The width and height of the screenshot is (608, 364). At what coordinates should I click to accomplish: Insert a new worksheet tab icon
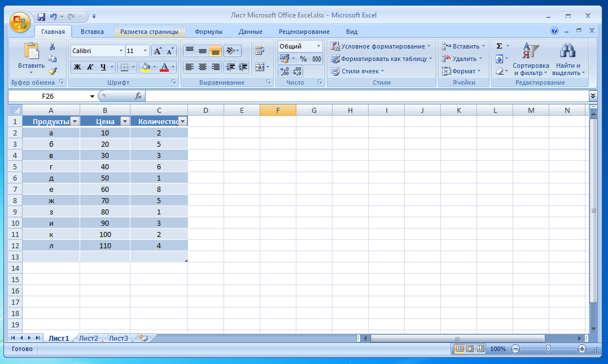point(143,338)
